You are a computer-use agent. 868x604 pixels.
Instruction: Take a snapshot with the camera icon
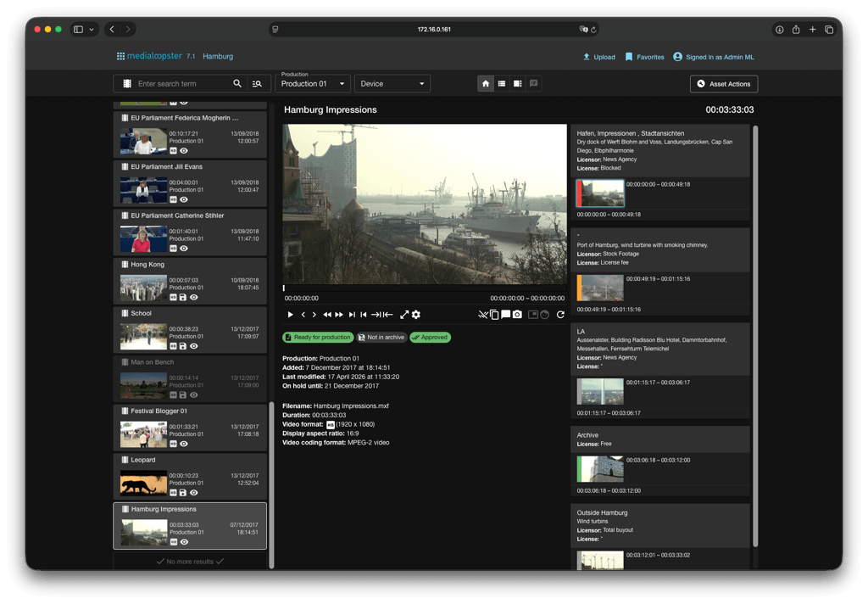pyautogui.click(x=517, y=315)
